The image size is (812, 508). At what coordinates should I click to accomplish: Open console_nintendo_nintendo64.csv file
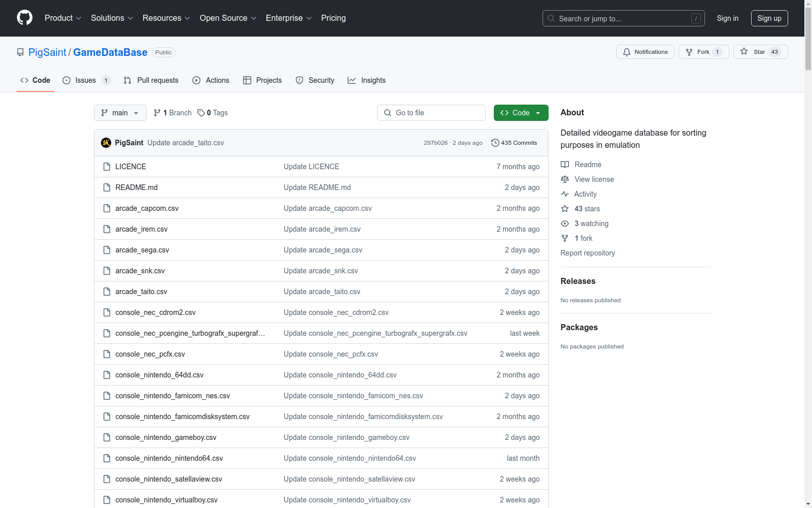click(169, 458)
